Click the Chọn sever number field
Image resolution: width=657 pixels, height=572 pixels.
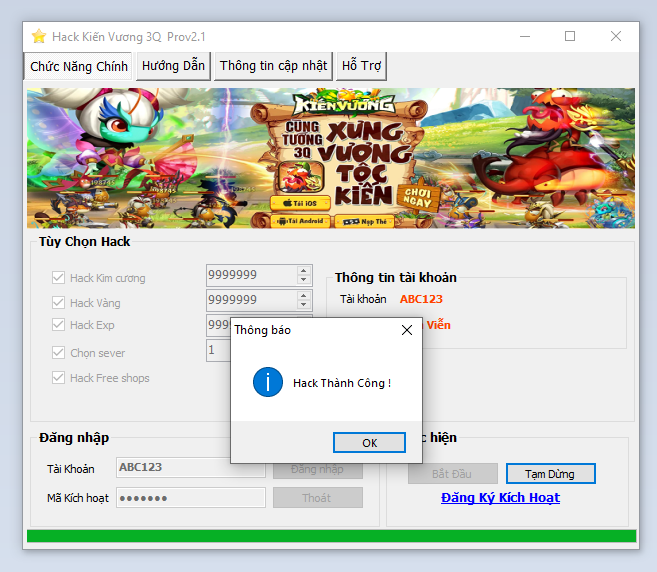218,350
